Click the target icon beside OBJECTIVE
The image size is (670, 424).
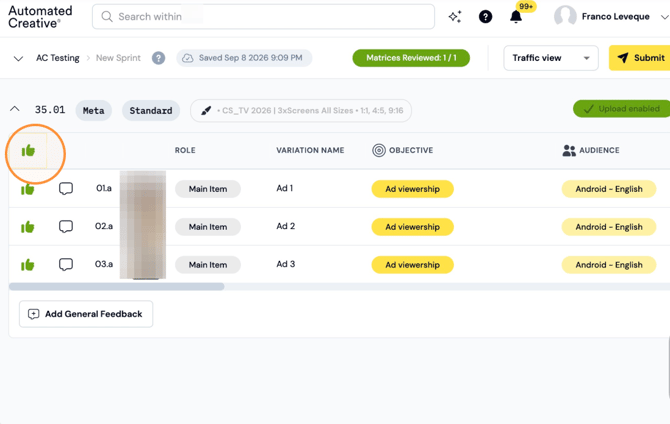coord(379,150)
